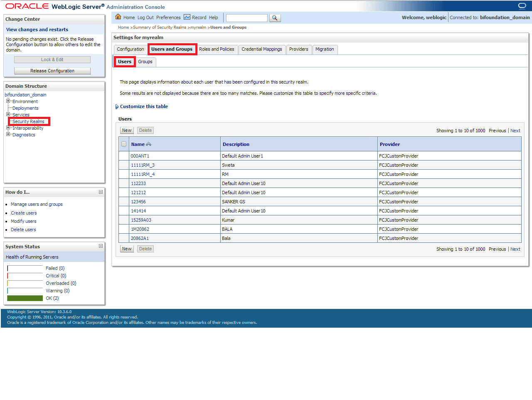Image resolution: width=532 pixels, height=400 pixels.
Task: Click Home in the breadcrumb trail
Action: tap(123, 27)
